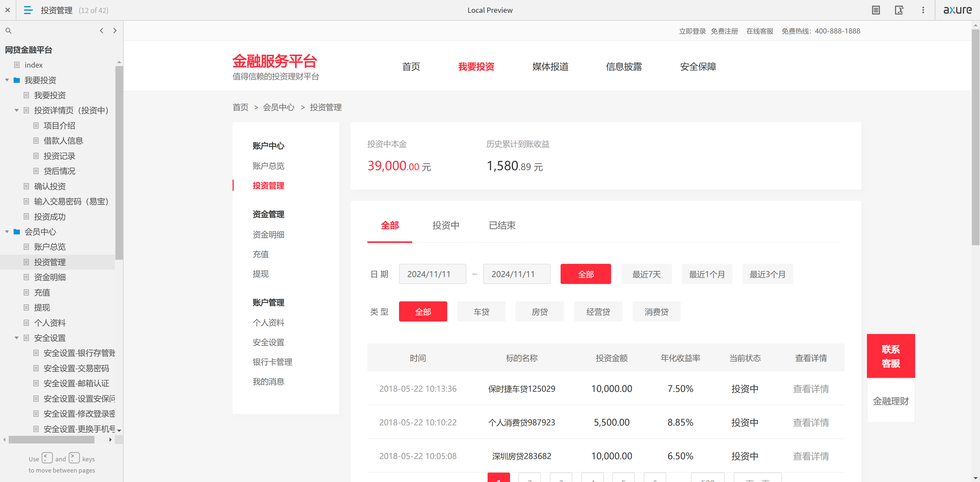The height and width of the screenshot is (482, 980).
Task: Select the 全部 date filter button
Action: click(586, 274)
